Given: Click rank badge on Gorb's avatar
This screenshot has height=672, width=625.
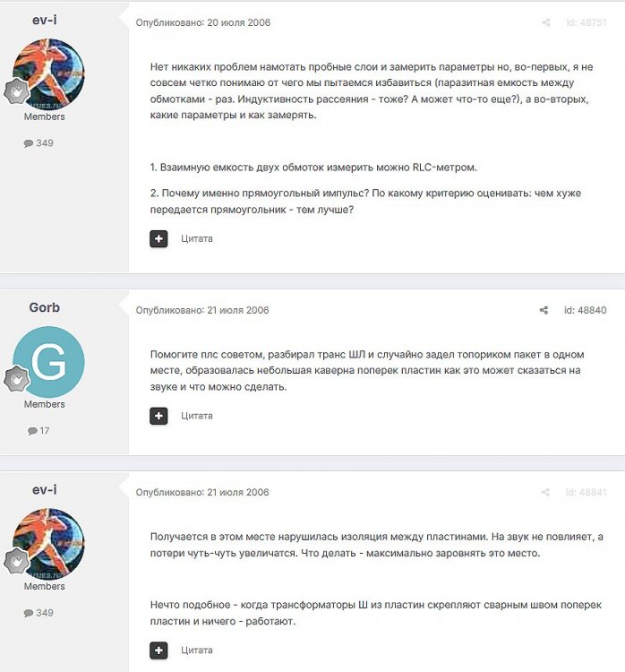Looking at the screenshot, I should [x=16, y=379].
